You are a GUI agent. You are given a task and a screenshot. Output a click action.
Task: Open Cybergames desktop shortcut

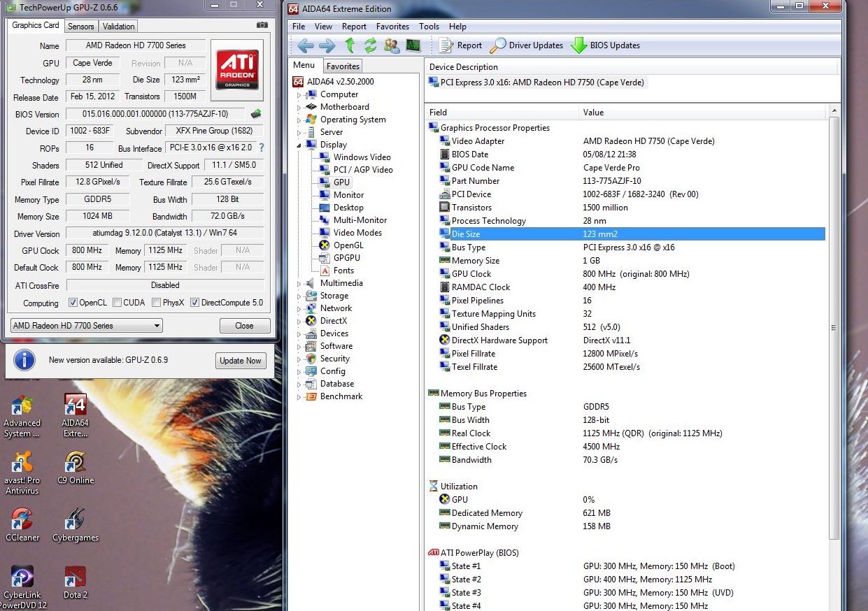click(75, 526)
